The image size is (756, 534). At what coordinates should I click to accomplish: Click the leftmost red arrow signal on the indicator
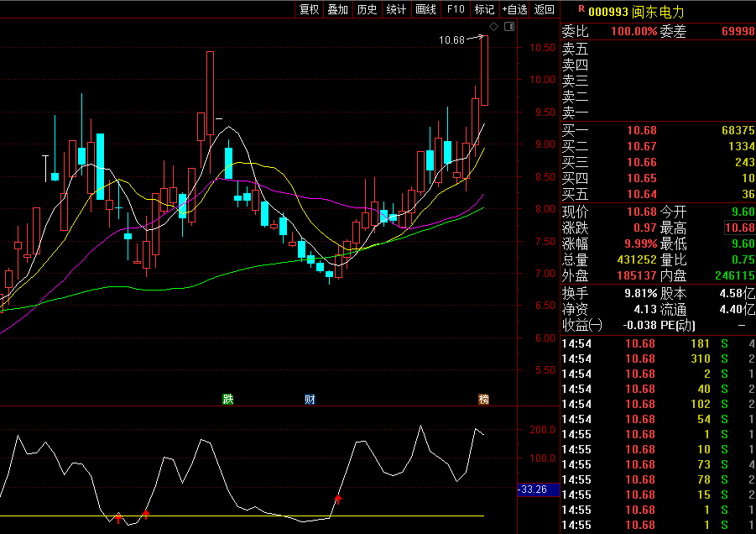click(118, 516)
